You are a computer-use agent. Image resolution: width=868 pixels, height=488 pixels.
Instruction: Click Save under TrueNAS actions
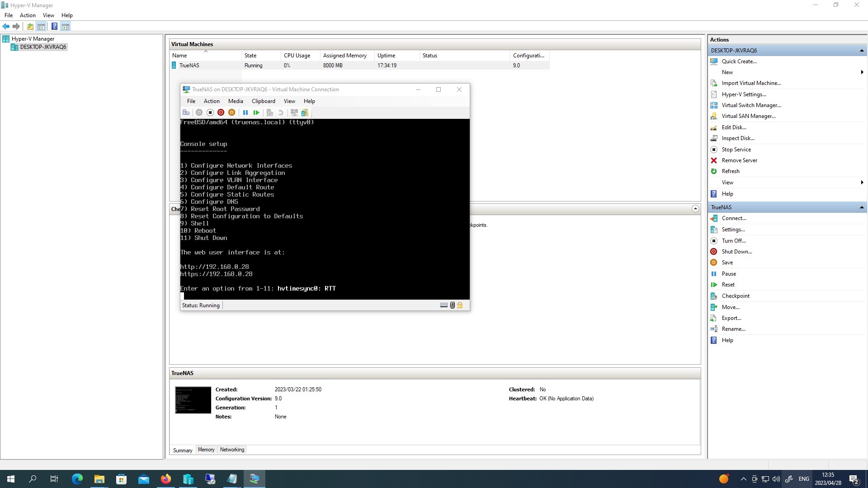[x=727, y=263]
